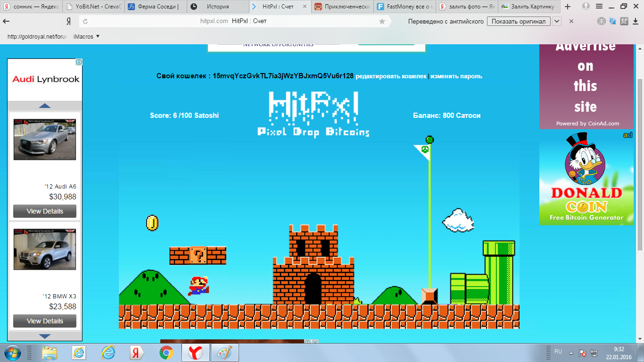
Task: Switch to the YoBit.Net tab
Action: click(93, 7)
